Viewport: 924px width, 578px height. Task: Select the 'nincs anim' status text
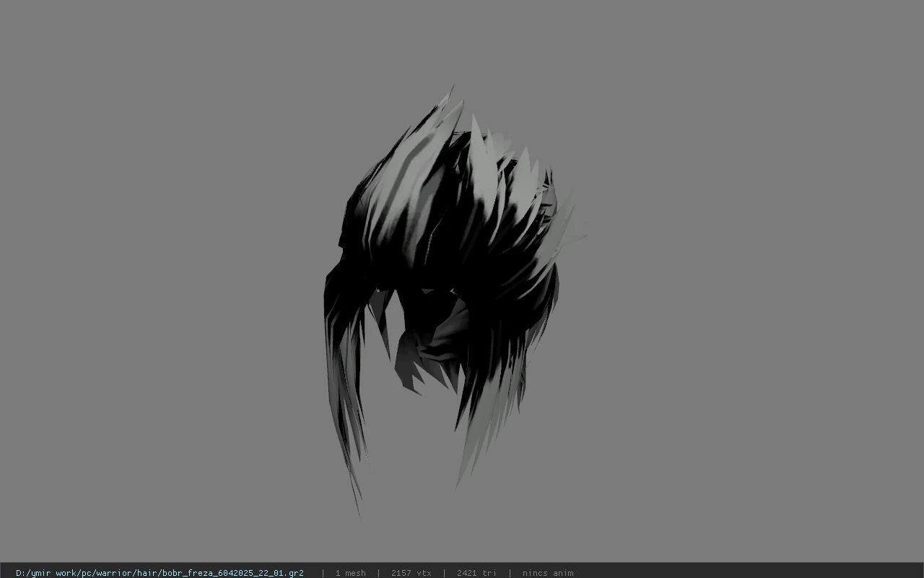(548, 573)
